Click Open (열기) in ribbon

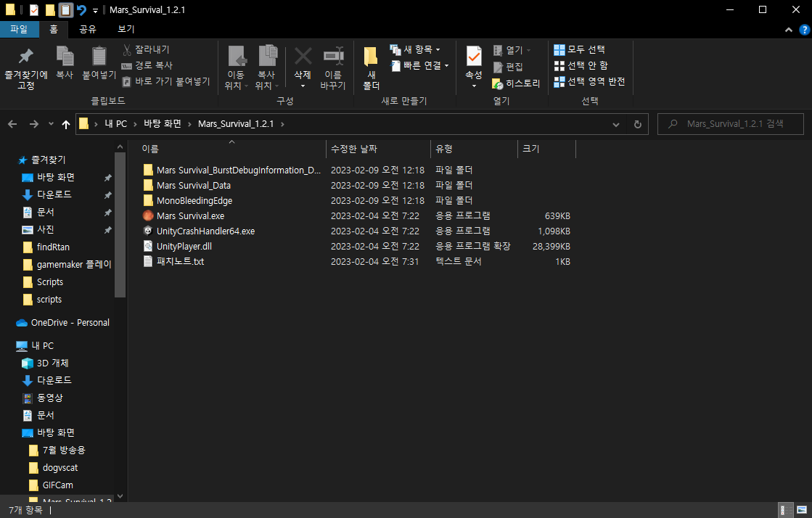tap(512, 50)
